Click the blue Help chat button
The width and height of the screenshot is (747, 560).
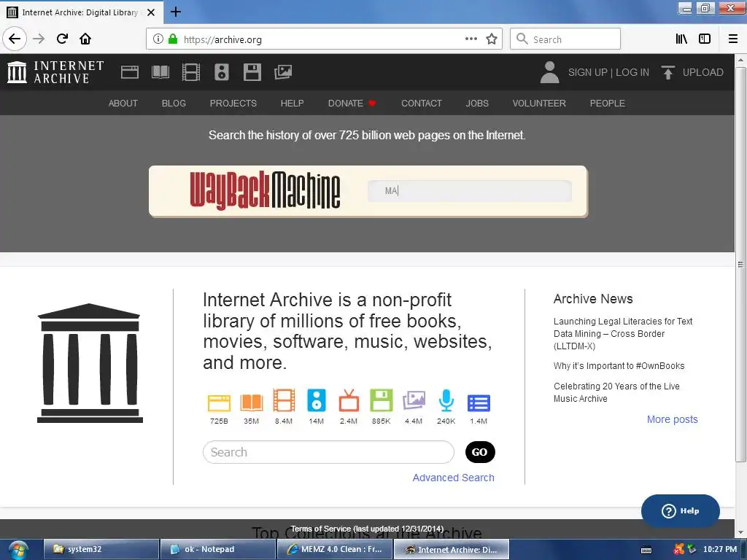pyautogui.click(x=681, y=510)
